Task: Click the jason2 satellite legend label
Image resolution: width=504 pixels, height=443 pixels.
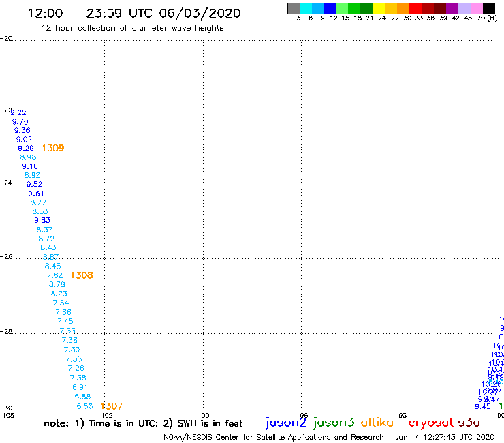Action: pos(286,423)
